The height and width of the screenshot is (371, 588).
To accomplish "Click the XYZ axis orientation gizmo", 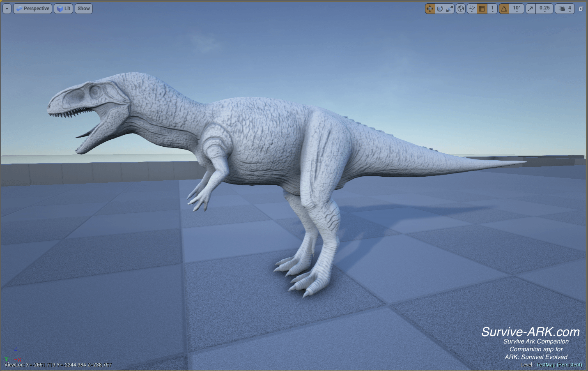I will point(13,354).
